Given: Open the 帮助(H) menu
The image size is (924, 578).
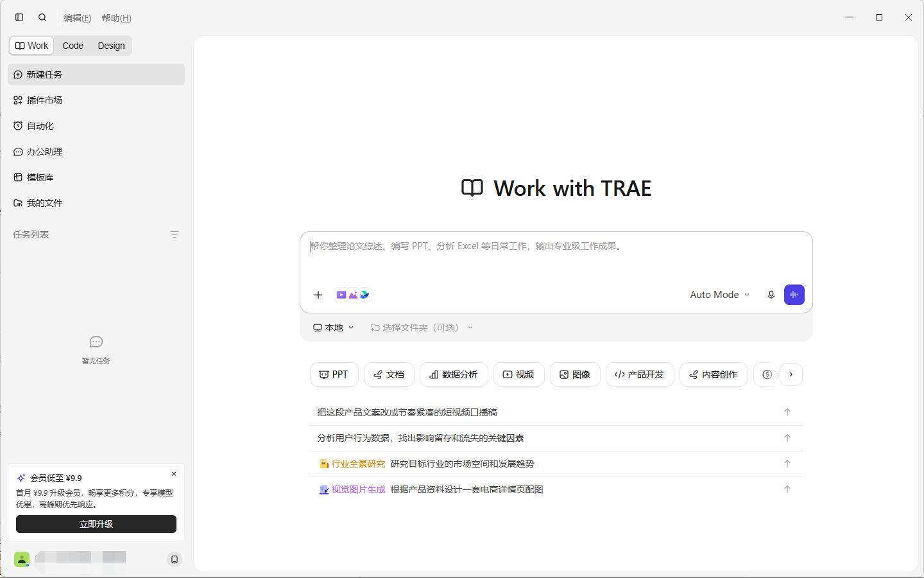Looking at the screenshot, I should tap(116, 18).
